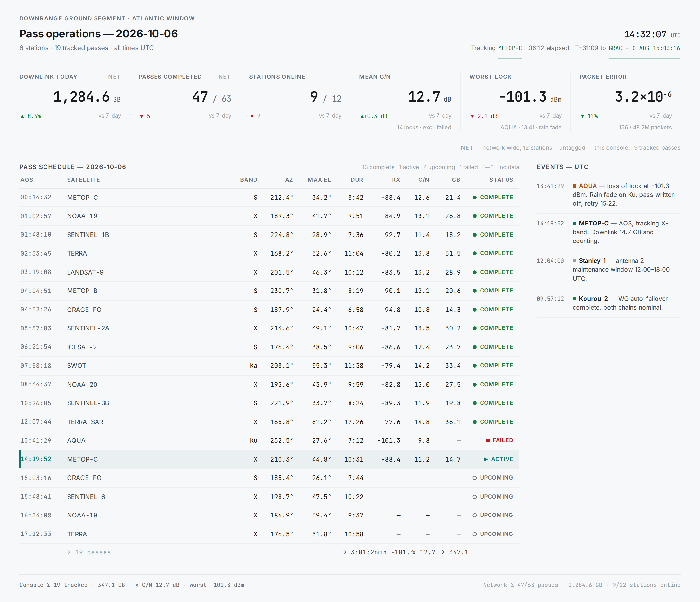Click the Worst Lock value -101.3 dBm
Image resolution: width=700 pixels, height=602 pixels.
point(530,97)
